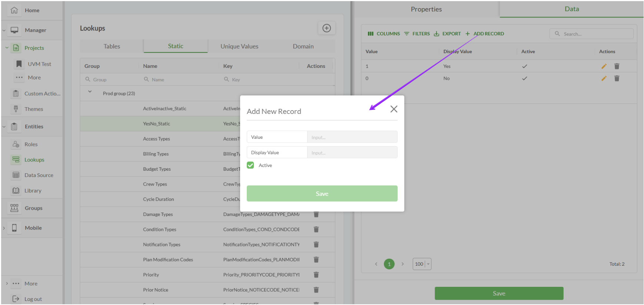The height and width of the screenshot is (305, 644).
Task: Expand the Mobile sidebar section
Action: 4,228
